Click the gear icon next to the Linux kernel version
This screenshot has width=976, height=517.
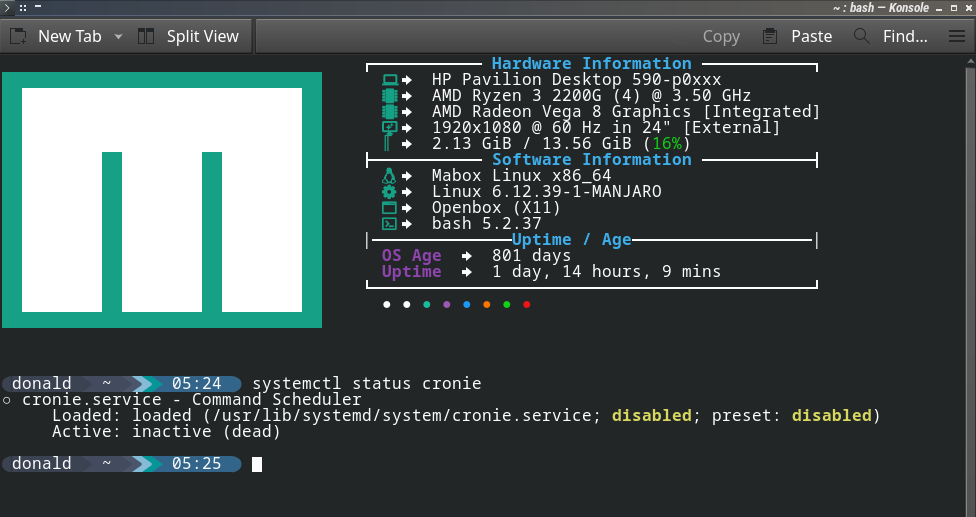coord(390,192)
